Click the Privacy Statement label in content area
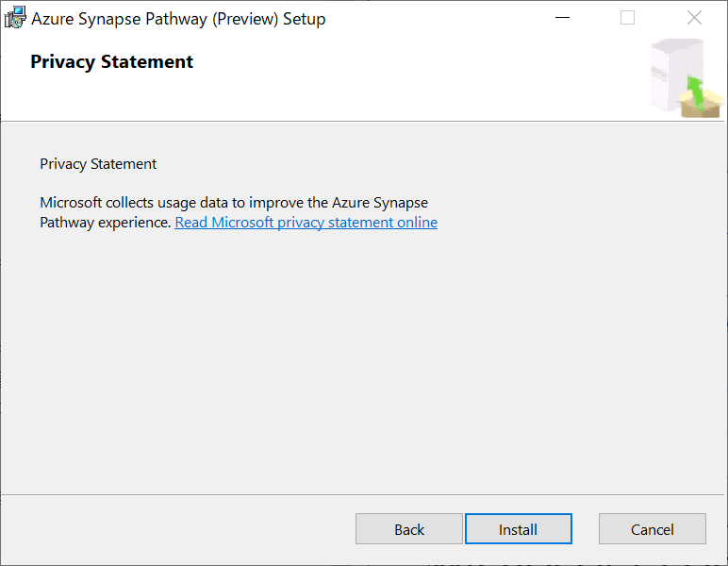The image size is (728, 566). (98, 164)
